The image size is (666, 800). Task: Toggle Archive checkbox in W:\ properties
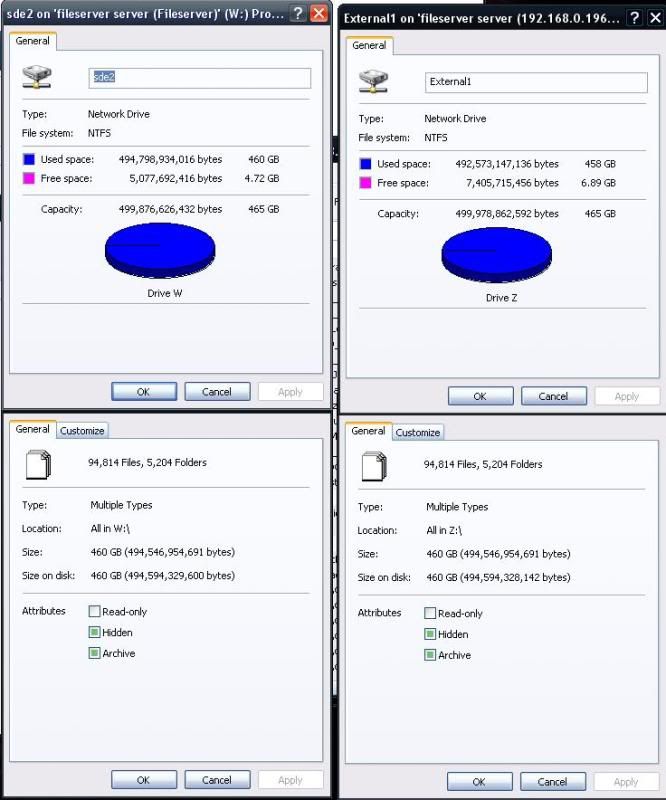tap(94, 653)
